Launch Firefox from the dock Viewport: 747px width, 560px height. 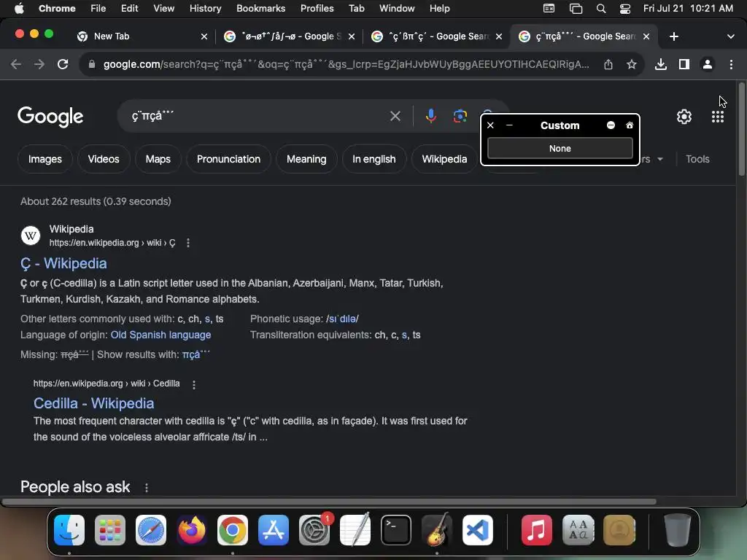(x=192, y=530)
